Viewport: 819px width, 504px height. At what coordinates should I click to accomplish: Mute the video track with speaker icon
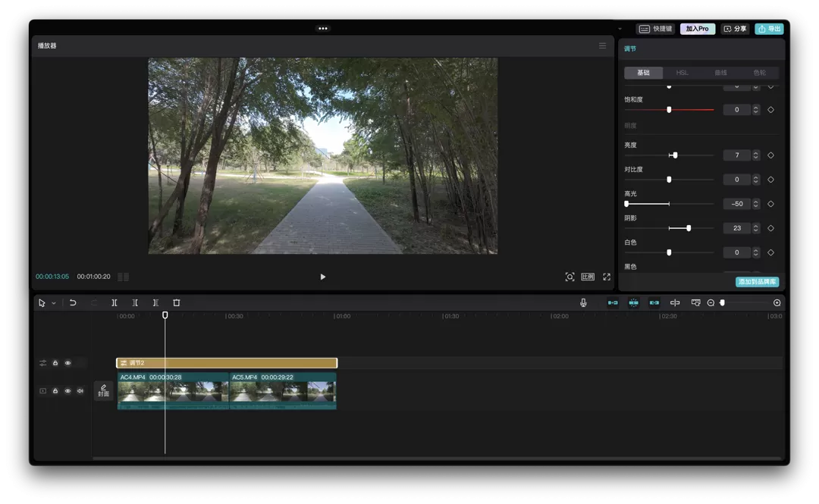click(80, 391)
